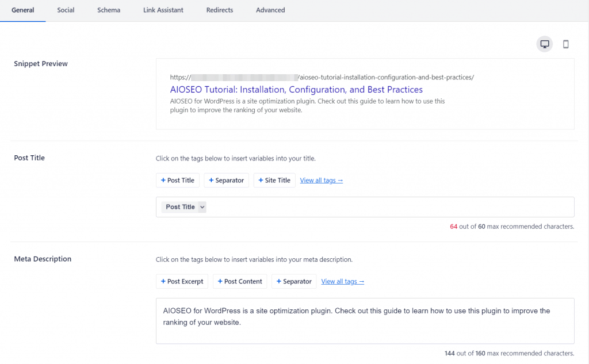Add Separator tag to post title
This screenshot has width=589, height=364.
pyautogui.click(x=226, y=181)
